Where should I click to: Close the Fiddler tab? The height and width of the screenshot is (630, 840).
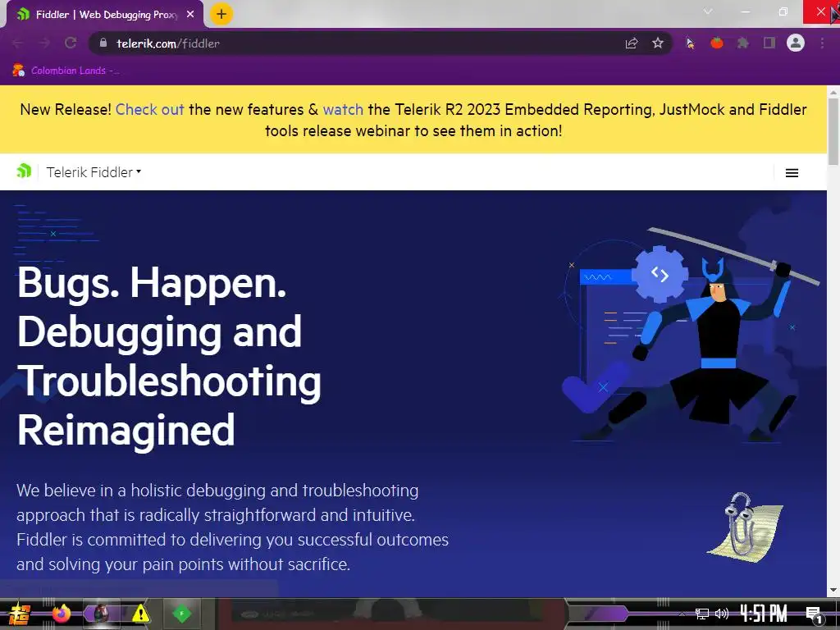pyautogui.click(x=190, y=15)
